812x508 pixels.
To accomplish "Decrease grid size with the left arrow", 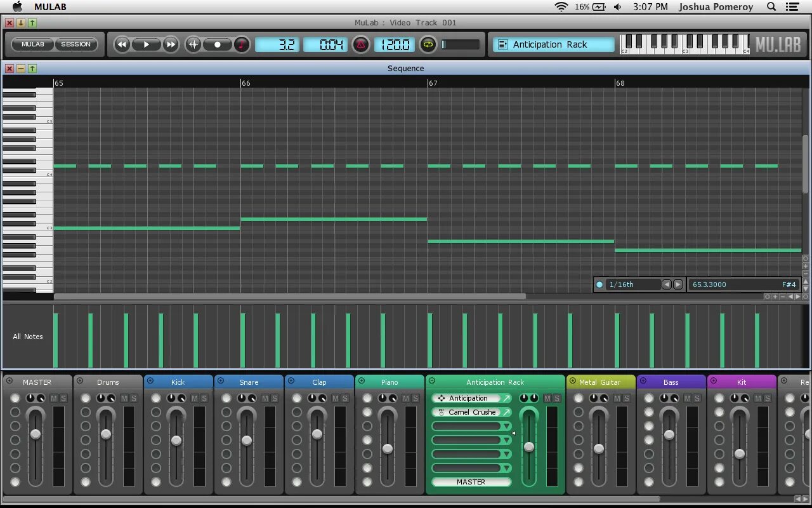I will tap(667, 284).
